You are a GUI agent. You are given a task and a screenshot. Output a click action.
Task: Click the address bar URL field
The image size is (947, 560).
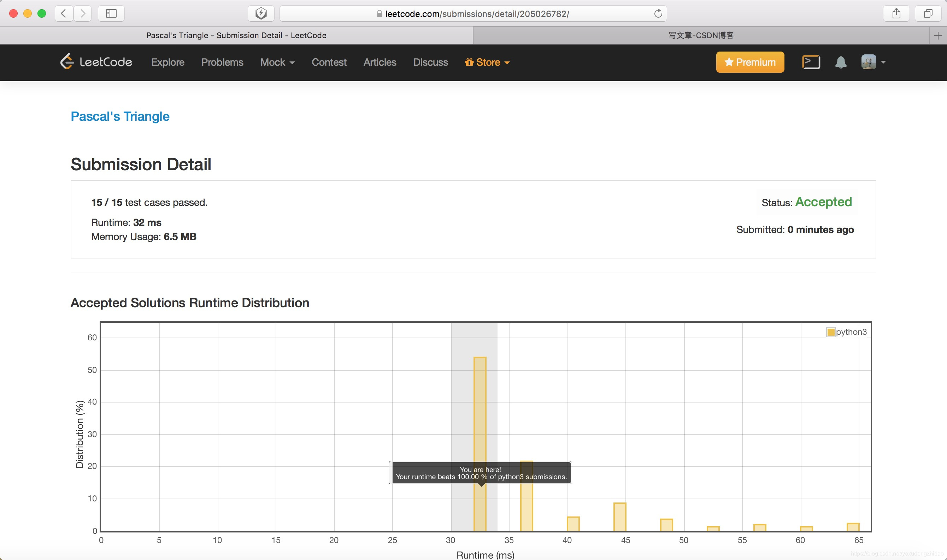473,13
